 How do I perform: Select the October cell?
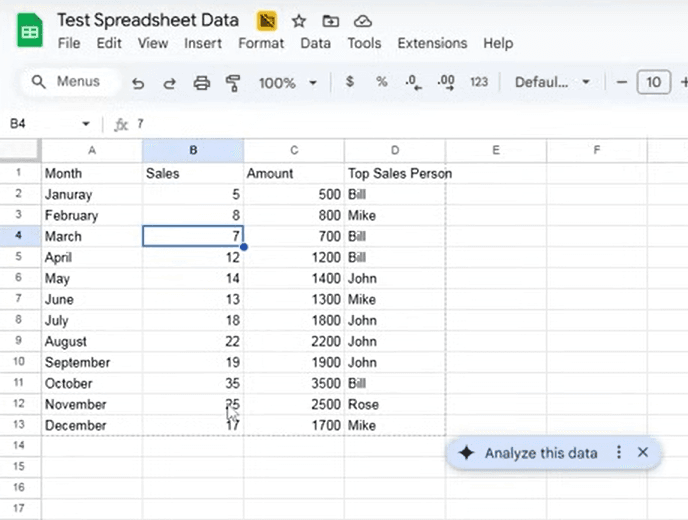(92, 383)
